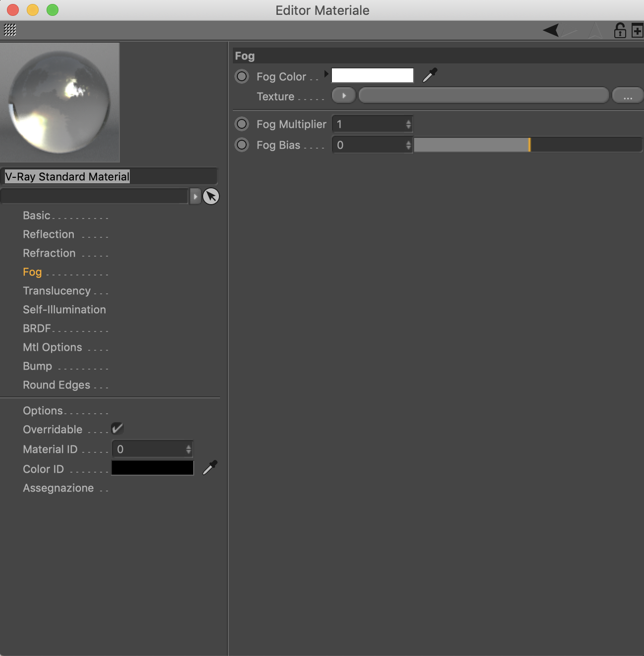Image resolution: width=644 pixels, height=656 pixels.
Task: Select the Translucency channel
Action: click(56, 291)
